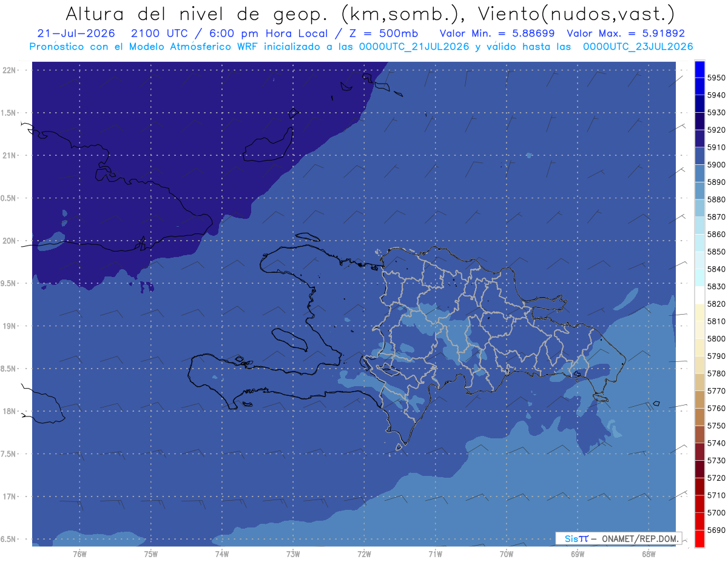The height and width of the screenshot is (562, 728).
Task: Select the legend swatch between 5880 and 5890
Action: 699,191
